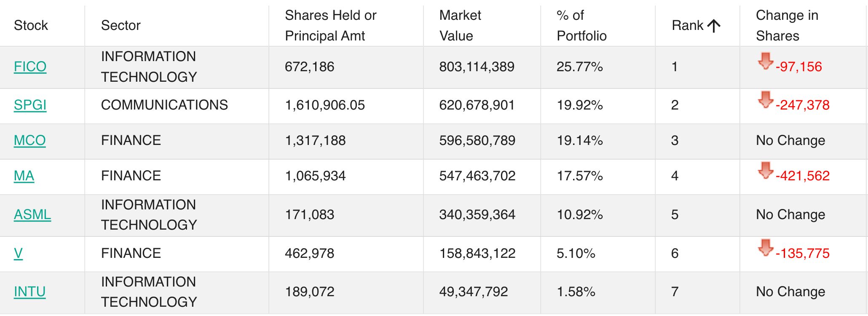Open the MA stock link
The width and height of the screenshot is (868, 316).
[x=24, y=176]
